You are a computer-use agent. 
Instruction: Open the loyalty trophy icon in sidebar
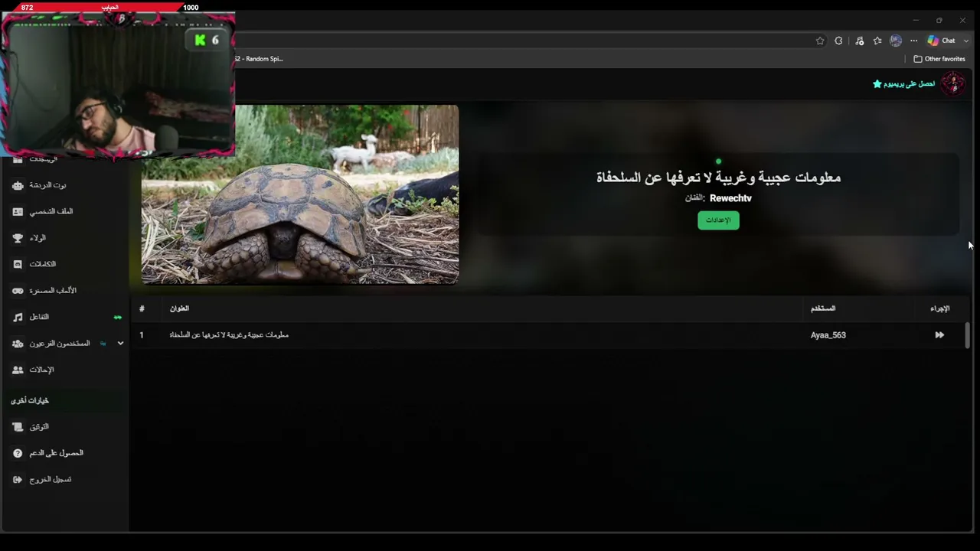18,238
